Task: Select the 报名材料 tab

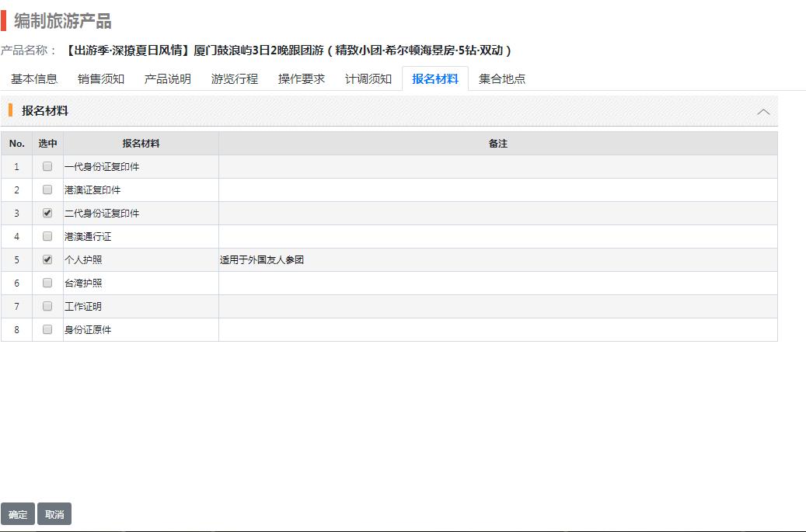Action: coord(435,78)
